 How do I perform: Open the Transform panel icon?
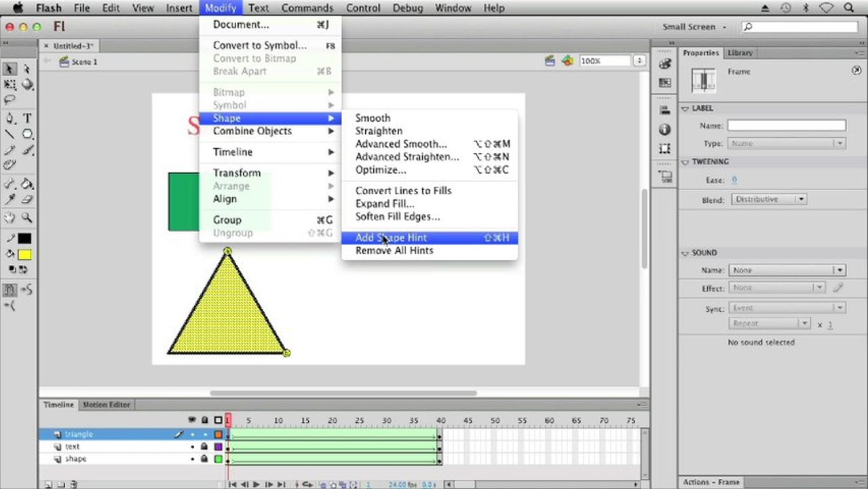[x=665, y=148]
